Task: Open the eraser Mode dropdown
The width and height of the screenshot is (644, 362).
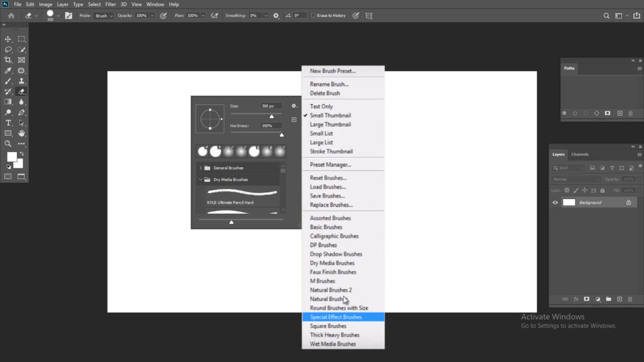Action: point(103,16)
